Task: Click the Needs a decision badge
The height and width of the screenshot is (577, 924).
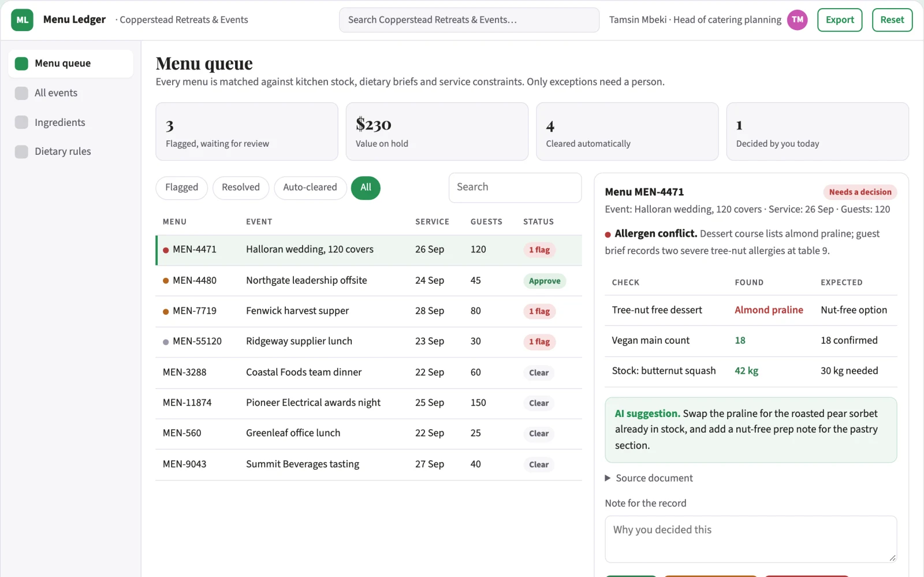Action: point(860,192)
